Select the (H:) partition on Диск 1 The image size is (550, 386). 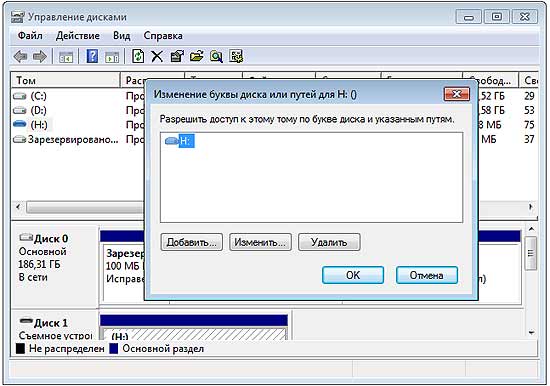pyautogui.click(x=194, y=333)
